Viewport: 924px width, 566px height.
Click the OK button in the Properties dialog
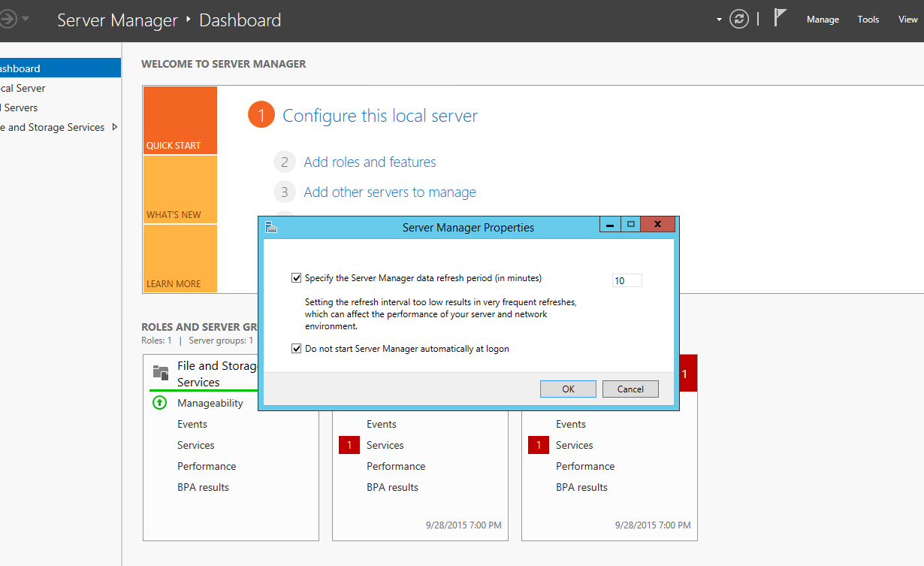pos(568,389)
